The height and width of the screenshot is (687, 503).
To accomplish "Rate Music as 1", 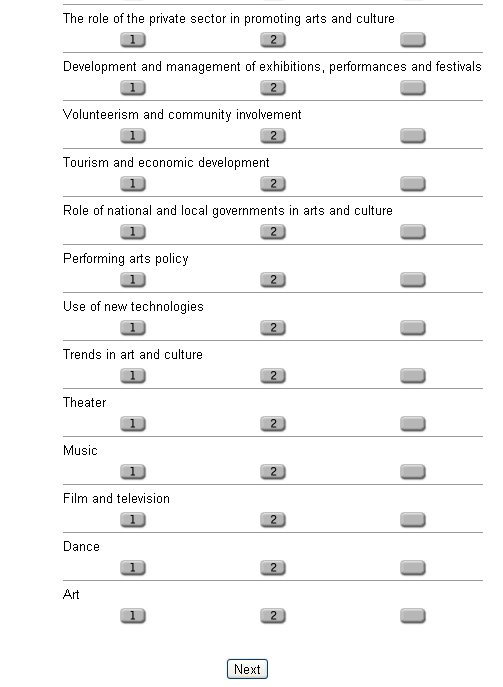I will point(133,472).
